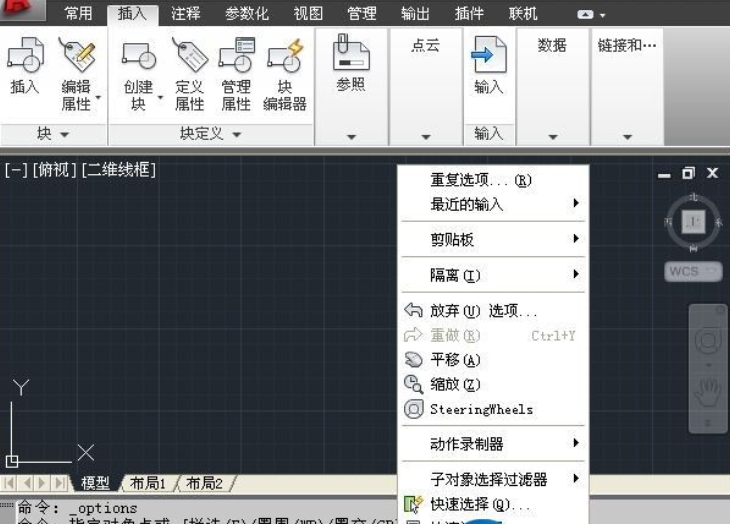Click the 点云 panel title
Viewport: 730px width, 524px height.
426,45
